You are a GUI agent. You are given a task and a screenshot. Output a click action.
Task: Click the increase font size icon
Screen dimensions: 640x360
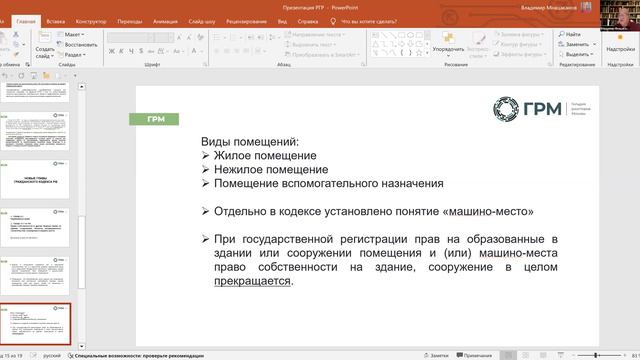click(179, 38)
